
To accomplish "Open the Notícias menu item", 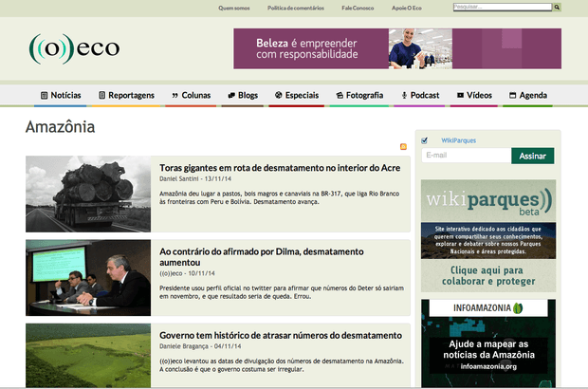I will (x=61, y=95).
